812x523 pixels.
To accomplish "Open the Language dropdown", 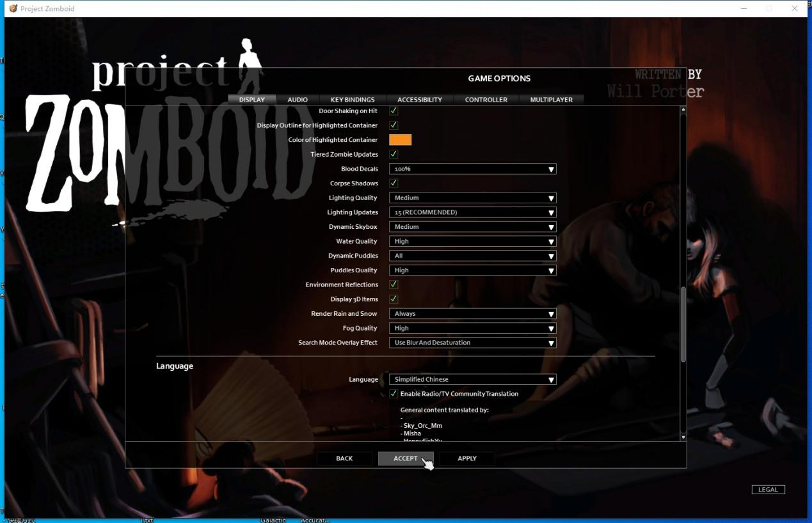I will coord(473,380).
